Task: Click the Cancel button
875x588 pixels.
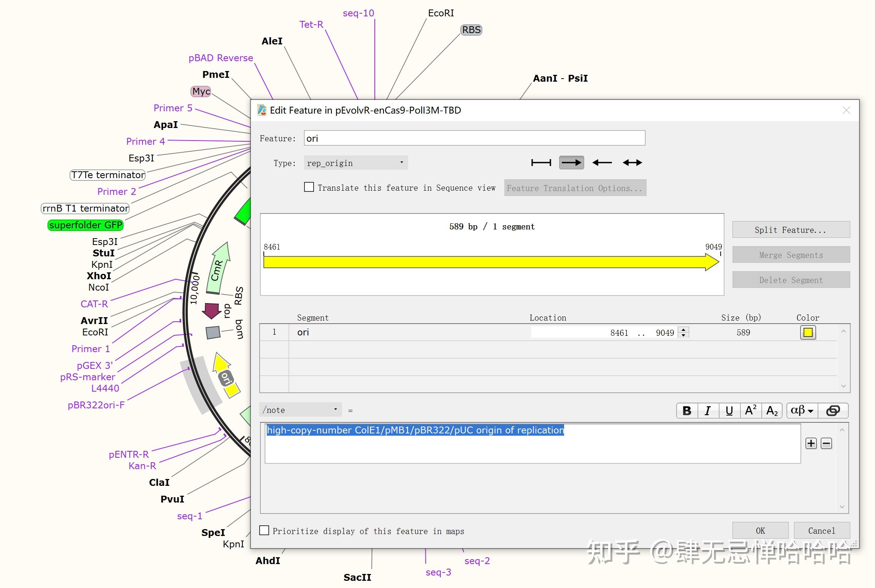Action: coord(822,530)
